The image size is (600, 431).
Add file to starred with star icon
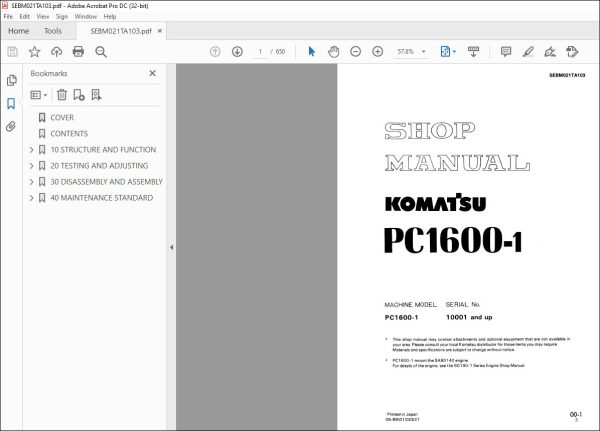pos(34,52)
